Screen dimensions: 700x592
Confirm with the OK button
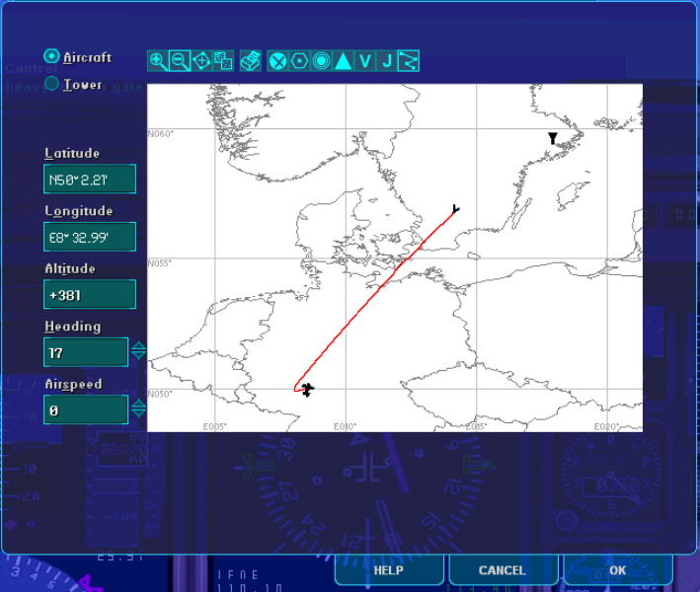click(618, 570)
